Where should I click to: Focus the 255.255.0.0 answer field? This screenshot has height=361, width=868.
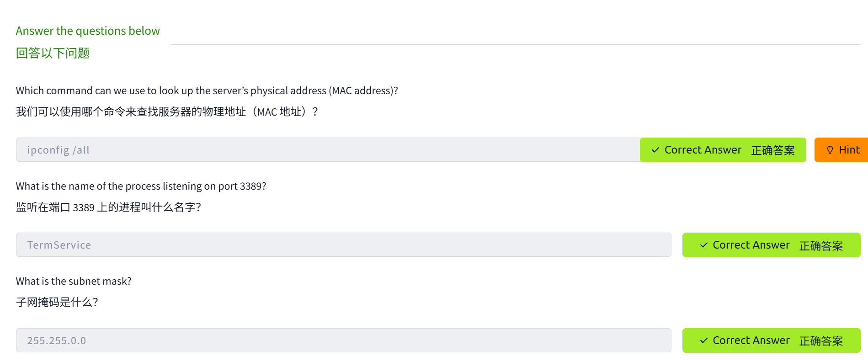pyautogui.click(x=343, y=340)
